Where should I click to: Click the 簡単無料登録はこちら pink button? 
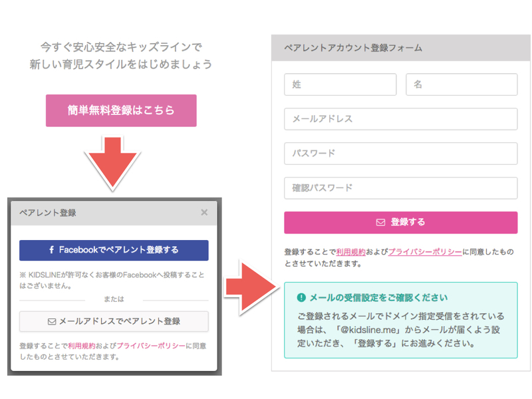pyautogui.click(x=121, y=110)
